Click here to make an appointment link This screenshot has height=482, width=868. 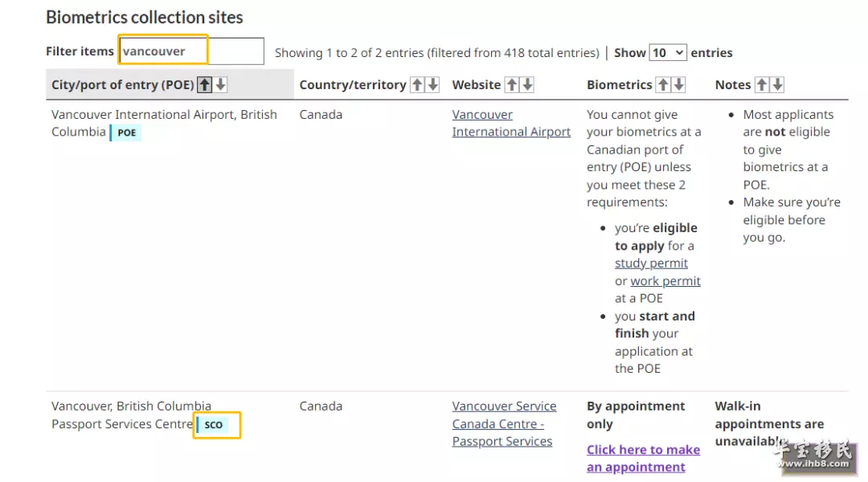(x=643, y=458)
